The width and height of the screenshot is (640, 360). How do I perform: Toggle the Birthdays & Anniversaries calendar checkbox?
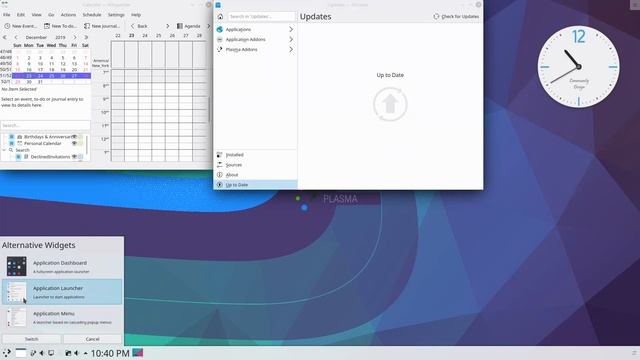12,137
